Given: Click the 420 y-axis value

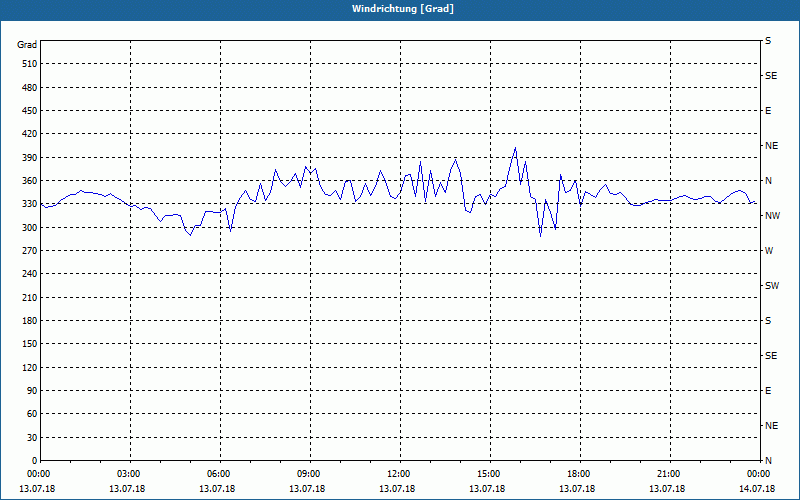Looking at the screenshot, I should point(30,134).
